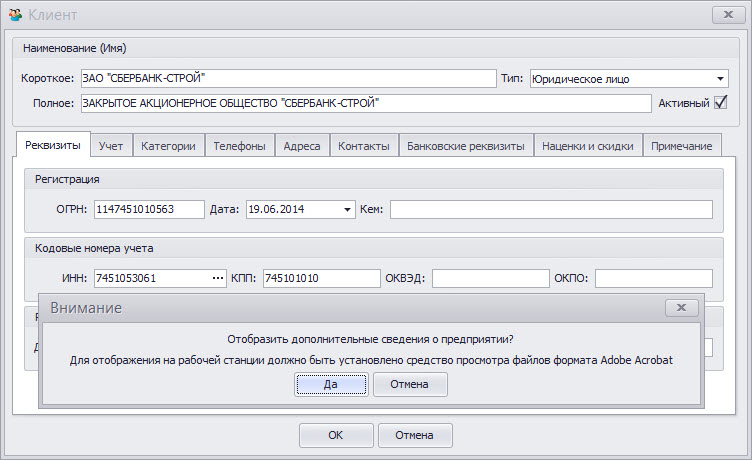This screenshot has width=752, height=460.
Task: Click the empty ОКПО field
Action: (x=654, y=278)
